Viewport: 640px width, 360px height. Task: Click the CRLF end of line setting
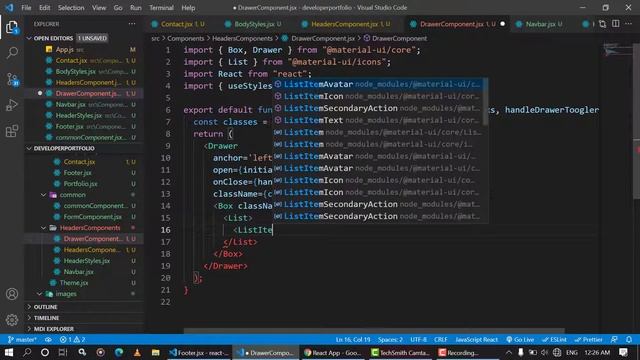440,340
